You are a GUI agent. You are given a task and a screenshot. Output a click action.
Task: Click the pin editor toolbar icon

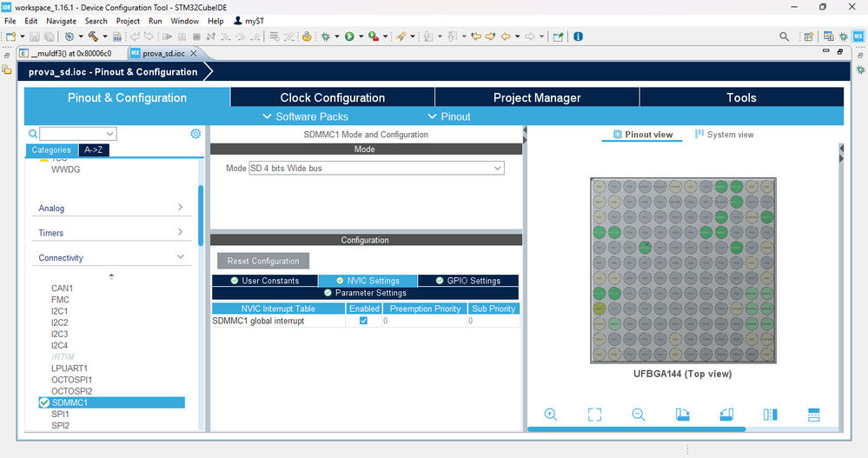(x=558, y=37)
